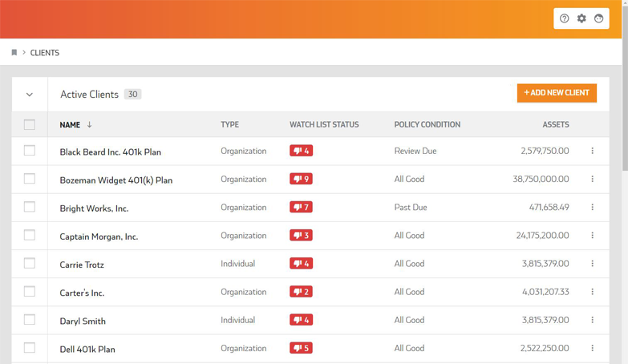Open the three-dot menu for Bright Works

593,207
